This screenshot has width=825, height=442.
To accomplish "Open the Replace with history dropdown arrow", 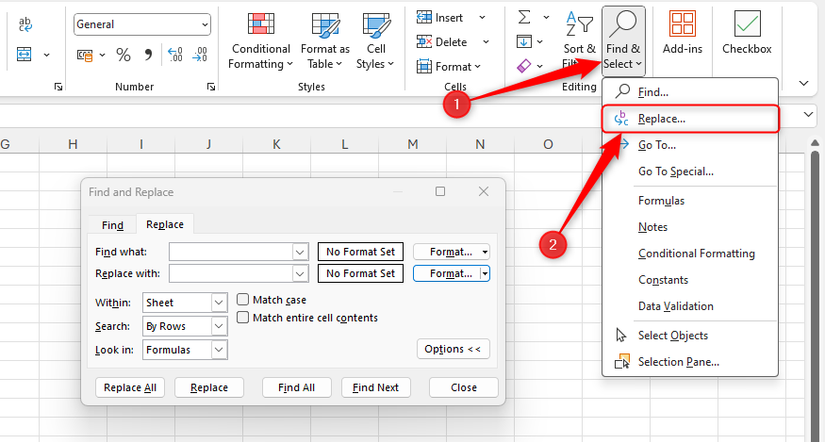I will 300,274.
